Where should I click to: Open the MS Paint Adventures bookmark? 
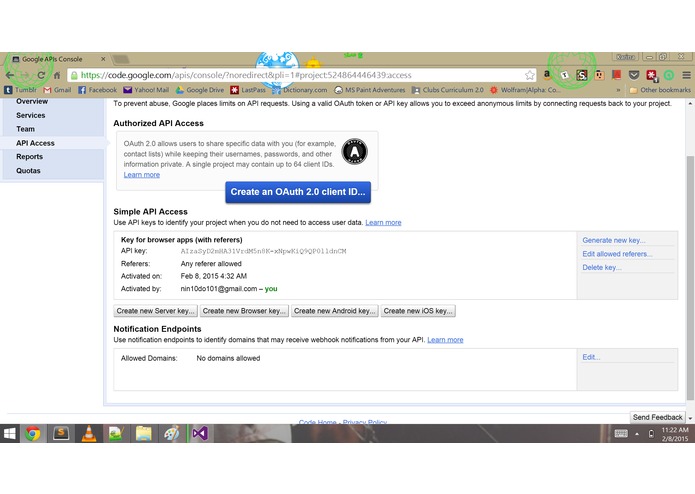coord(370,90)
